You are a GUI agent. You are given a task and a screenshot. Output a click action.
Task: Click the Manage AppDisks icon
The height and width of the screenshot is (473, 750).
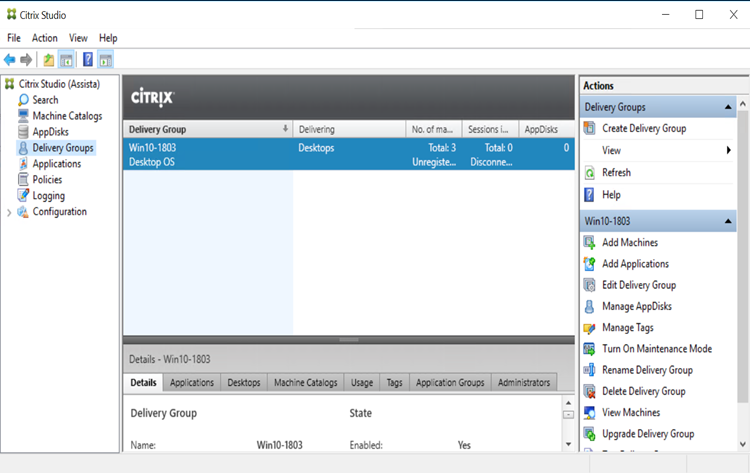(589, 306)
